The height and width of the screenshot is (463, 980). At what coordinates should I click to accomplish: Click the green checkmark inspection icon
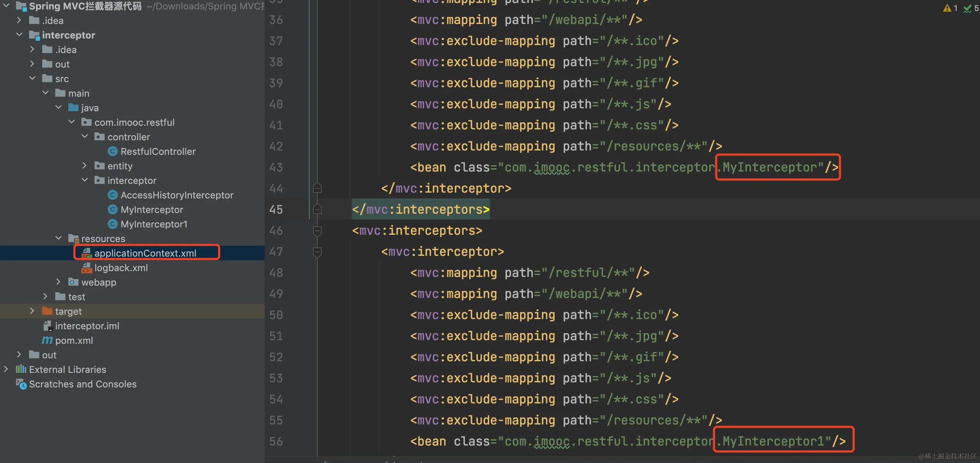point(967,8)
